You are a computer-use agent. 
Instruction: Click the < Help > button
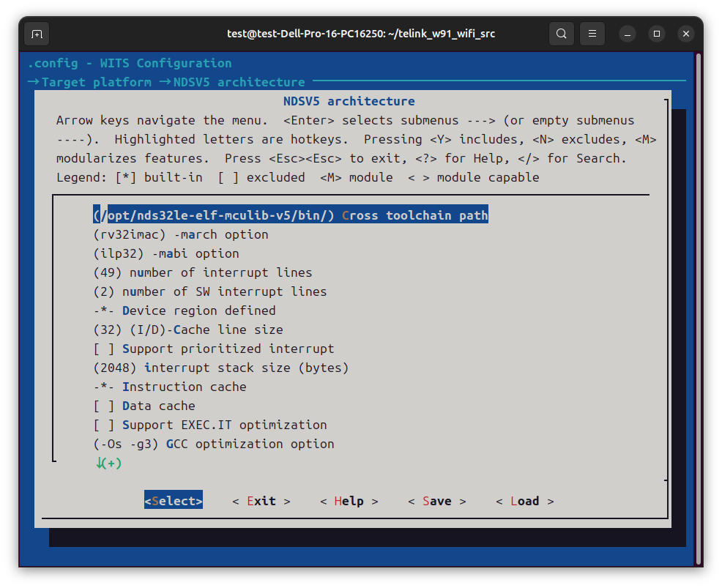pos(349,501)
